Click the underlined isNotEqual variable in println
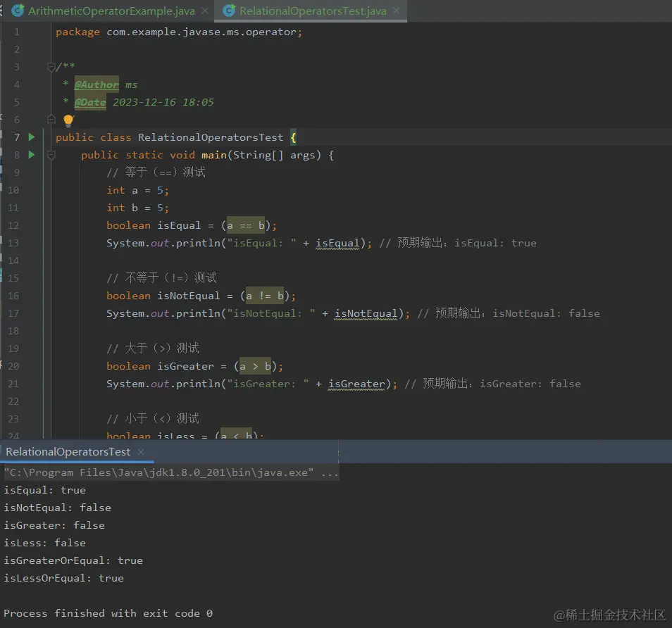 tap(366, 313)
